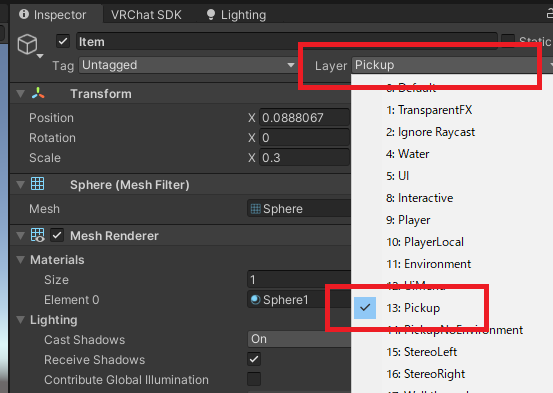Toggle the Static checkbox
Screen dimensions: 553x393
[508, 41]
